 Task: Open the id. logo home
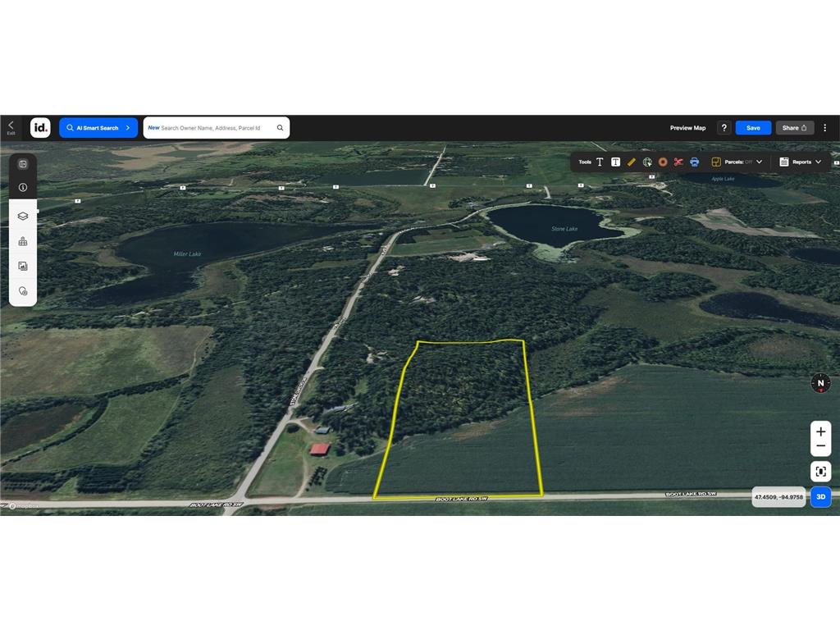pyautogui.click(x=40, y=127)
